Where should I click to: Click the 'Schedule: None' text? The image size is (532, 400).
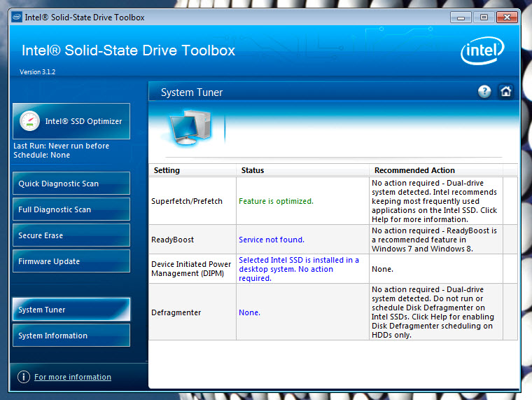pos(41,155)
